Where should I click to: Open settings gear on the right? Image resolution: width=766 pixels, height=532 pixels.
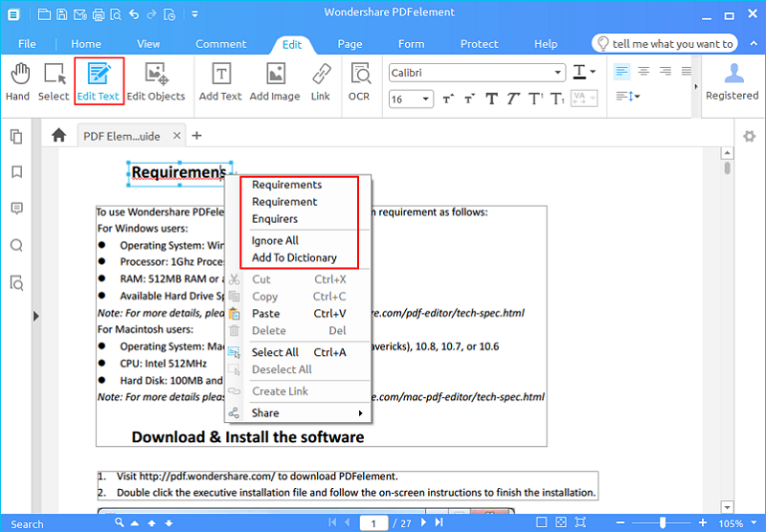point(750,136)
